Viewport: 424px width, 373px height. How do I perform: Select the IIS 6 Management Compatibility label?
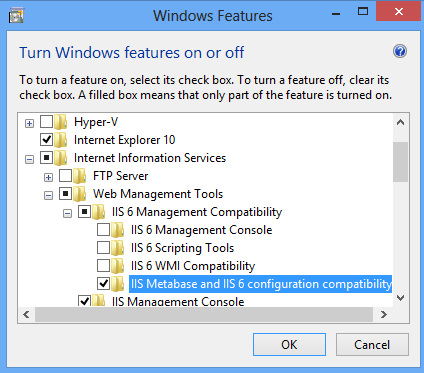coord(197,212)
